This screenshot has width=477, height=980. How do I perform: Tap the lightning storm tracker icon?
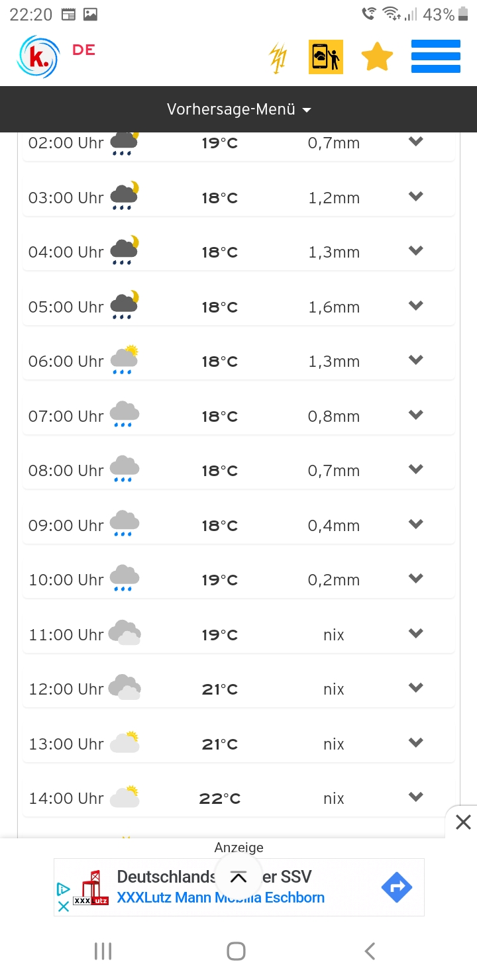click(x=278, y=58)
